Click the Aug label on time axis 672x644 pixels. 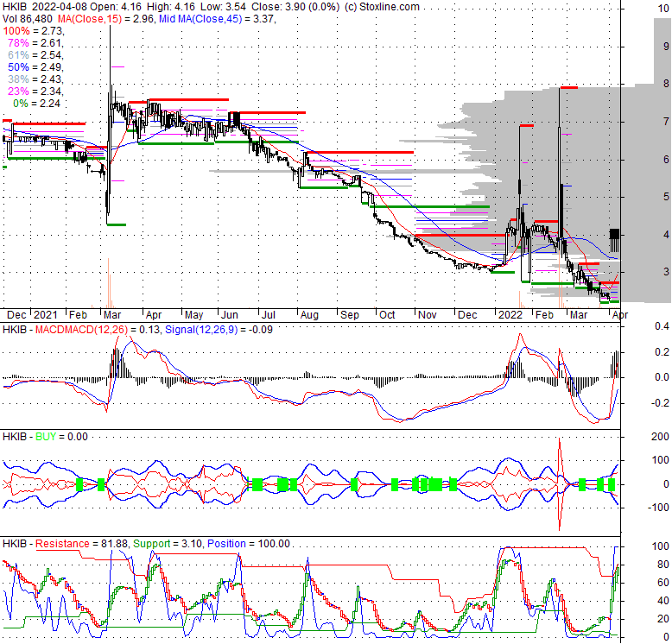coord(309,315)
